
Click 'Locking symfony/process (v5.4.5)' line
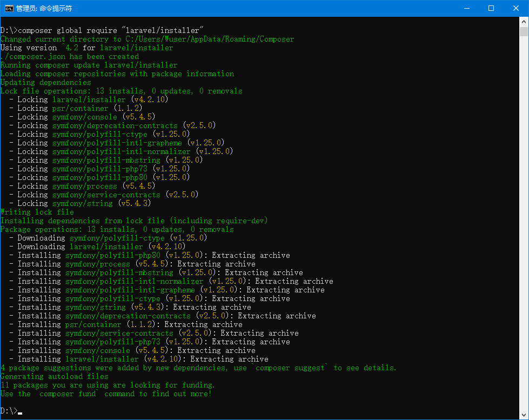tap(82, 186)
